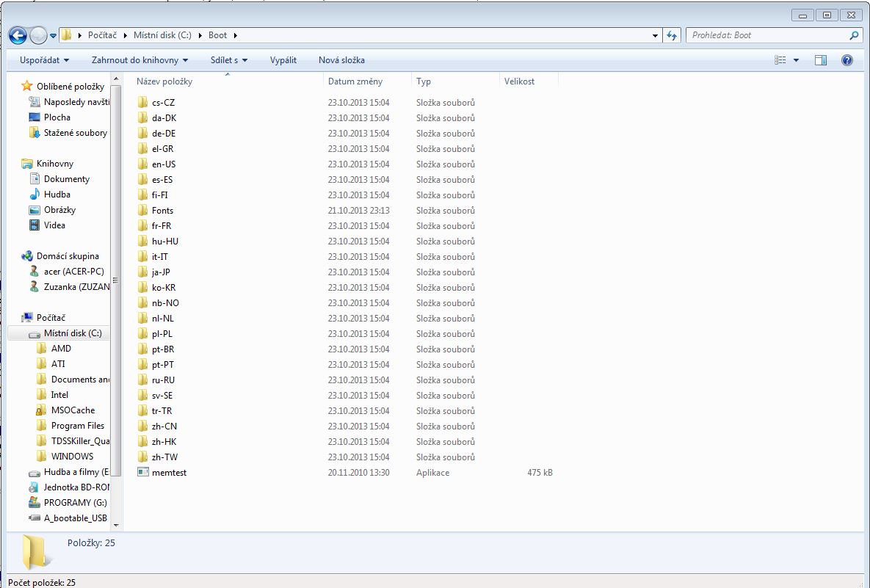Open the WINDOWS folder in tree
The height and width of the screenshot is (588, 870).
[x=72, y=456]
